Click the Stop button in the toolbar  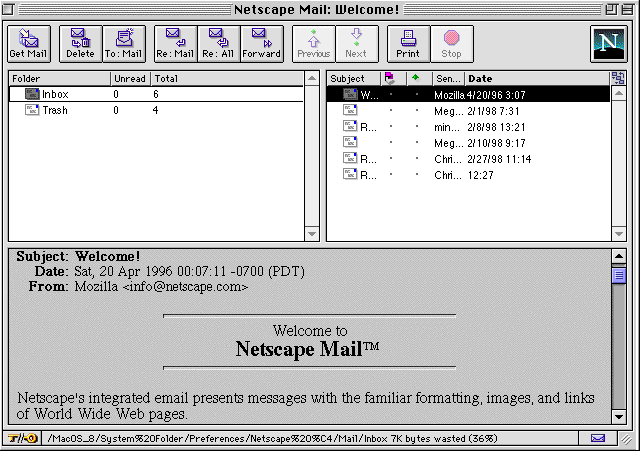(x=451, y=43)
